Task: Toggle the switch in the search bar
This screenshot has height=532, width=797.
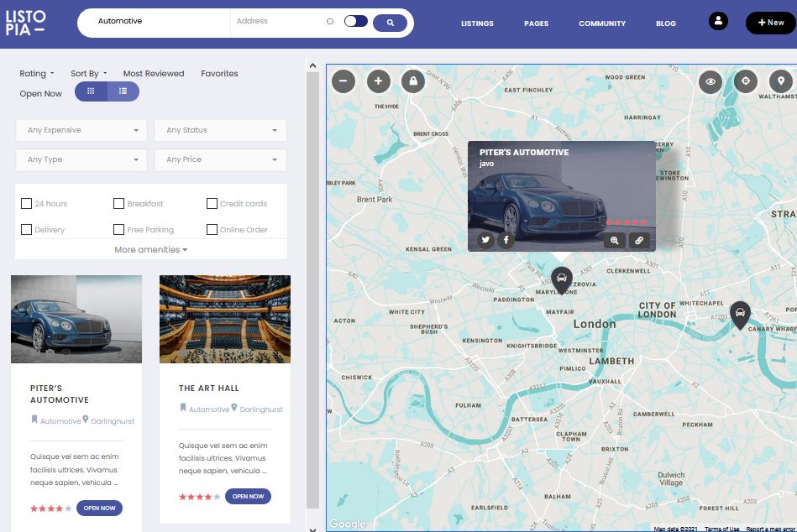Action: [x=356, y=21]
